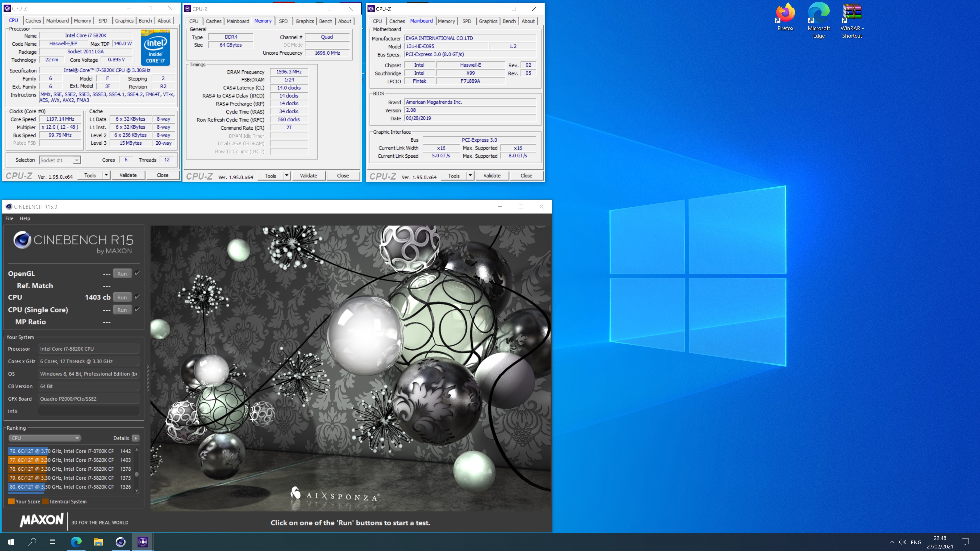
Task: Click the GFX Board field Quadro P2000
Action: 89,398
